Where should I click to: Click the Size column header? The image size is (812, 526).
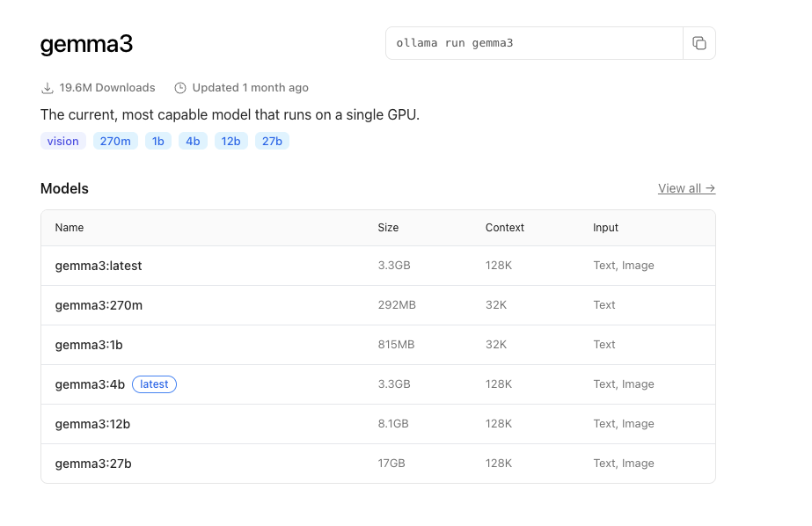(388, 228)
